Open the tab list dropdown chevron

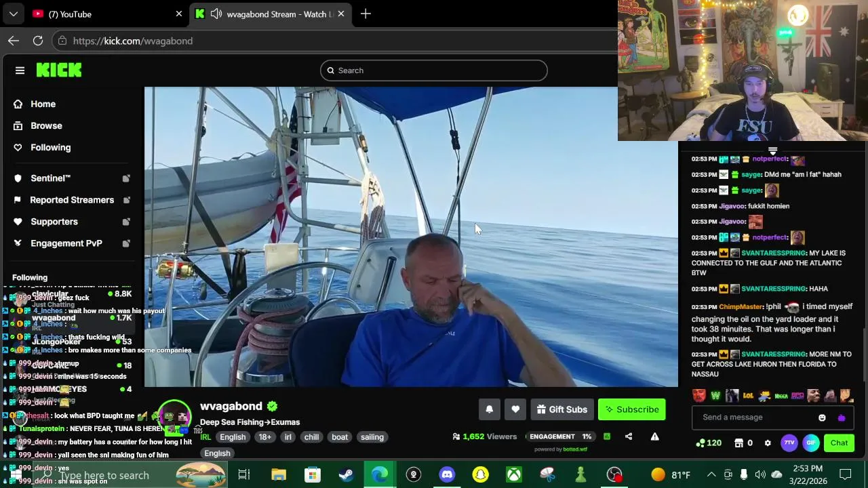[14, 14]
